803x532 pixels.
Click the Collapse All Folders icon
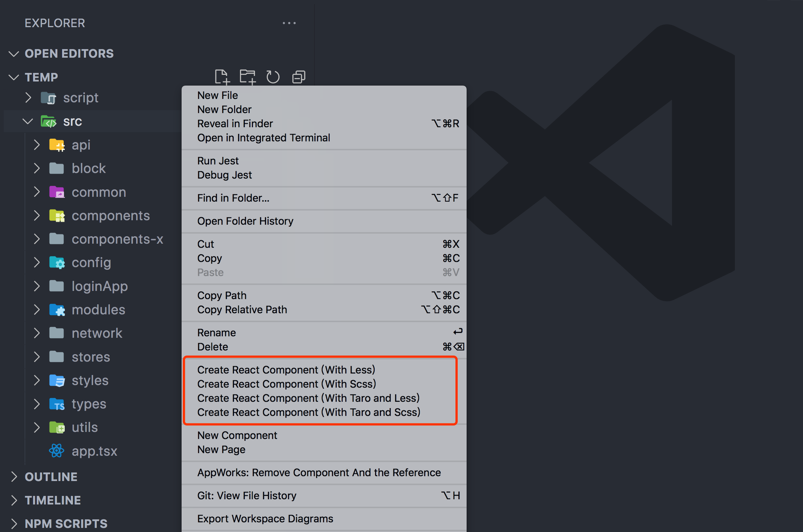click(298, 77)
